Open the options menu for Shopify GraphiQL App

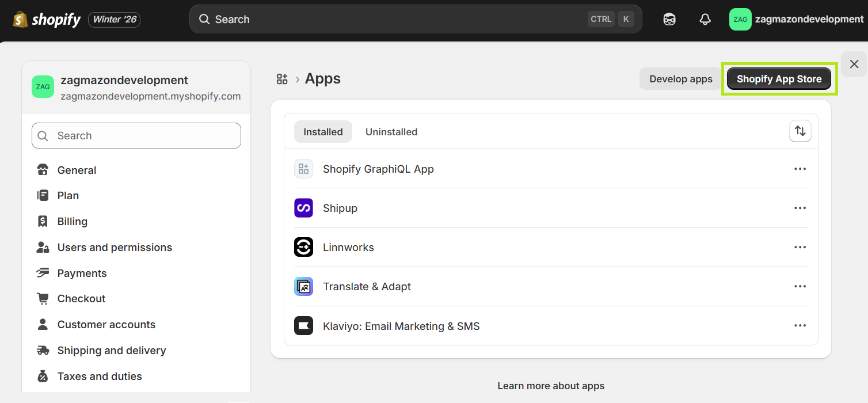tap(800, 169)
